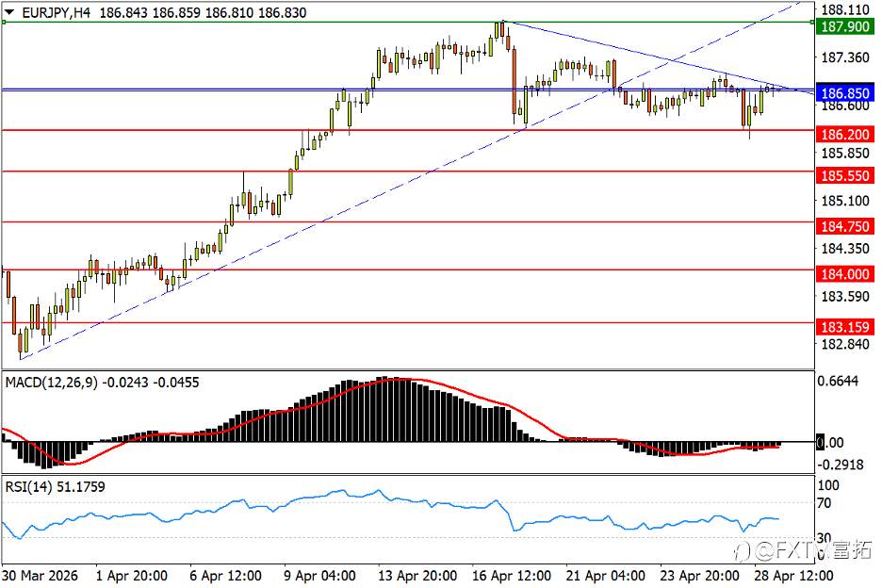Click the RSI(14) 51.1759 indicator label
This screenshot has height=588, width=882.
pyautogui.click(x=55, y=487)
